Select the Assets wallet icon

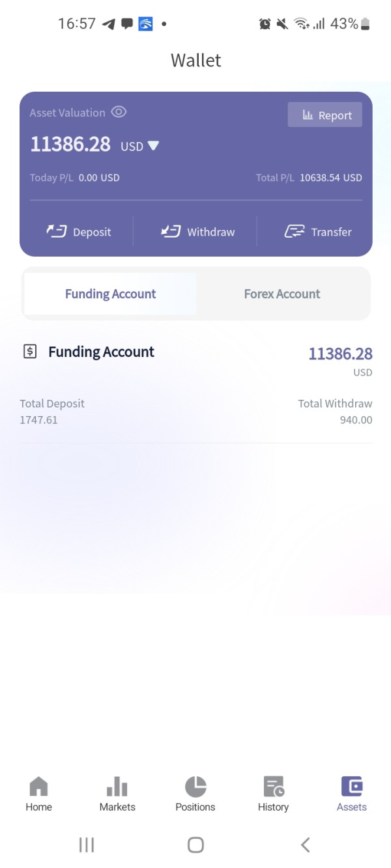pos(352,787)
